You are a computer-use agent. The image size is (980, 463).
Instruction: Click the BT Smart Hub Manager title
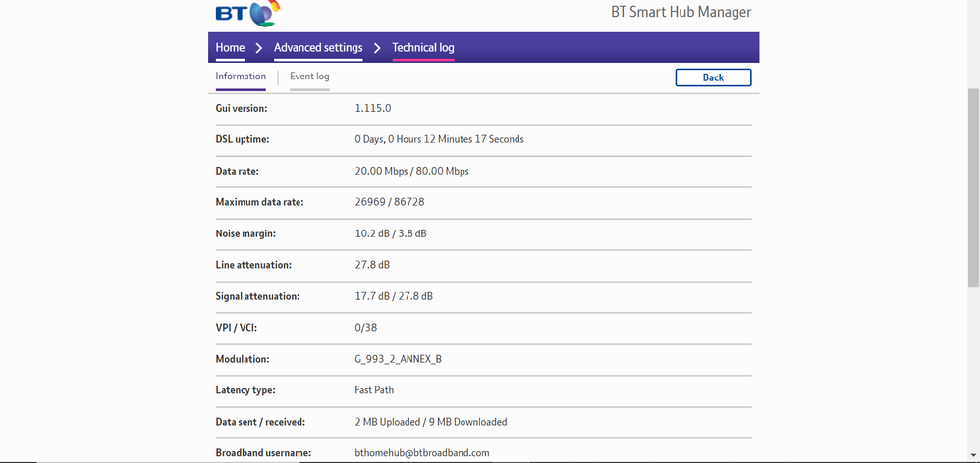click(x=674, y=13)
